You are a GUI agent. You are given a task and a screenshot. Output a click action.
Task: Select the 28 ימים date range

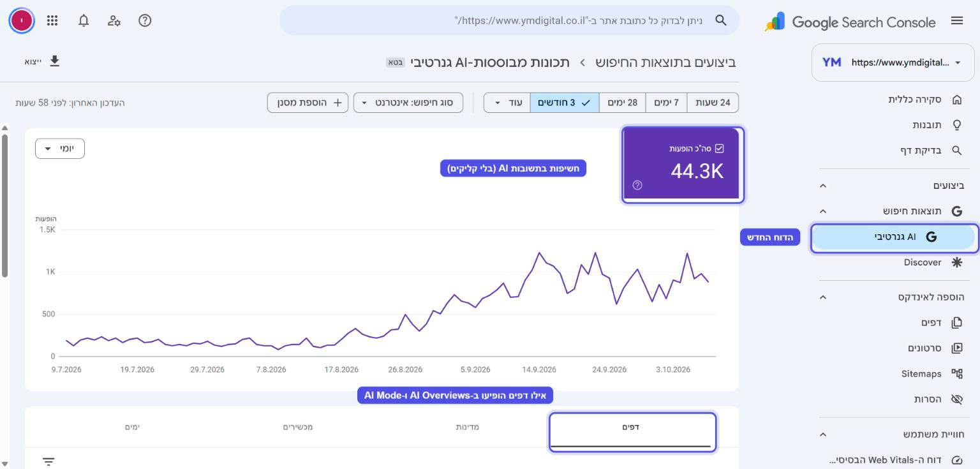(x=622, y=103)
